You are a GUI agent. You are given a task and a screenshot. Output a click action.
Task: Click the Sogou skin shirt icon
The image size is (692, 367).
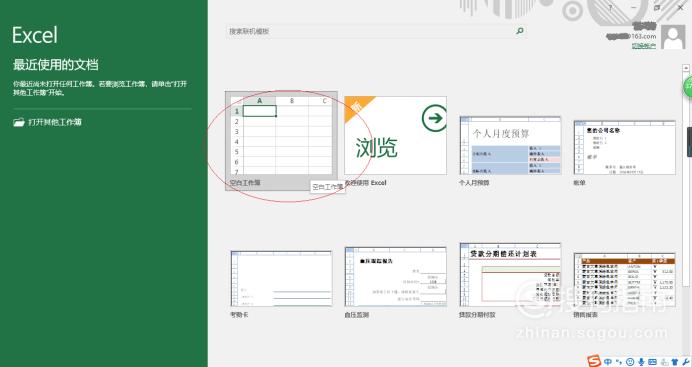tap(674, 362)
